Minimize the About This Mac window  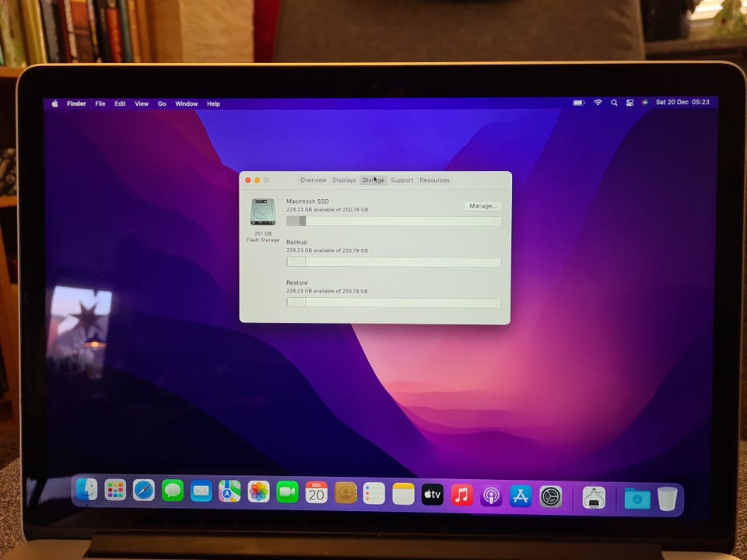point(258,180)
